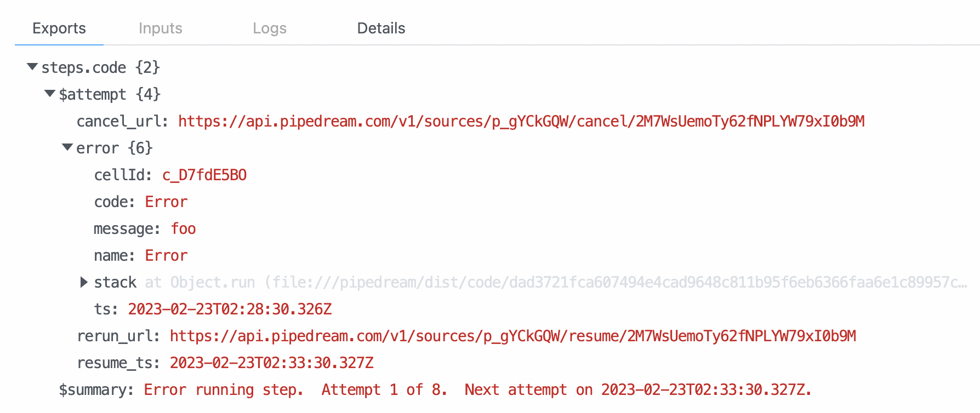
Task: Click the $summary error text
Action: (x=477, y=389)
